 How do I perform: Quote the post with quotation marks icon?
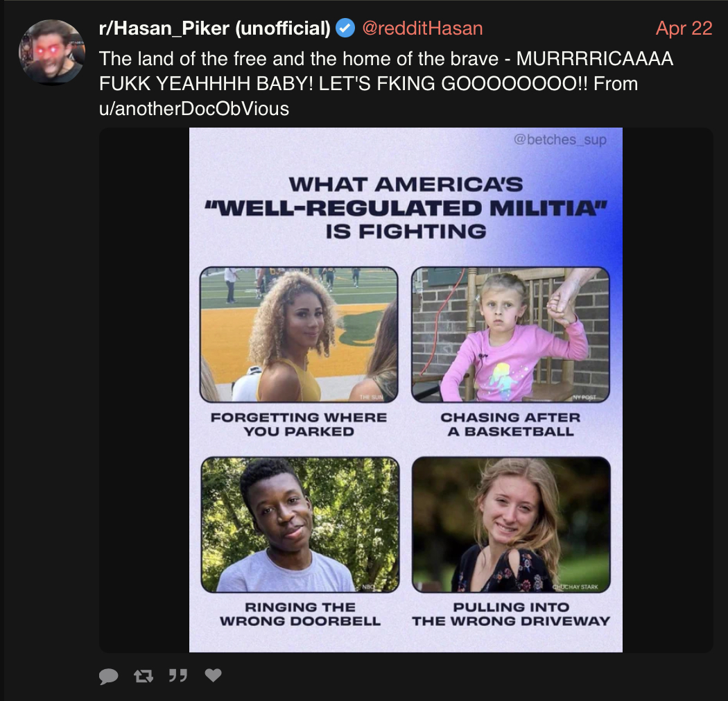177,675
